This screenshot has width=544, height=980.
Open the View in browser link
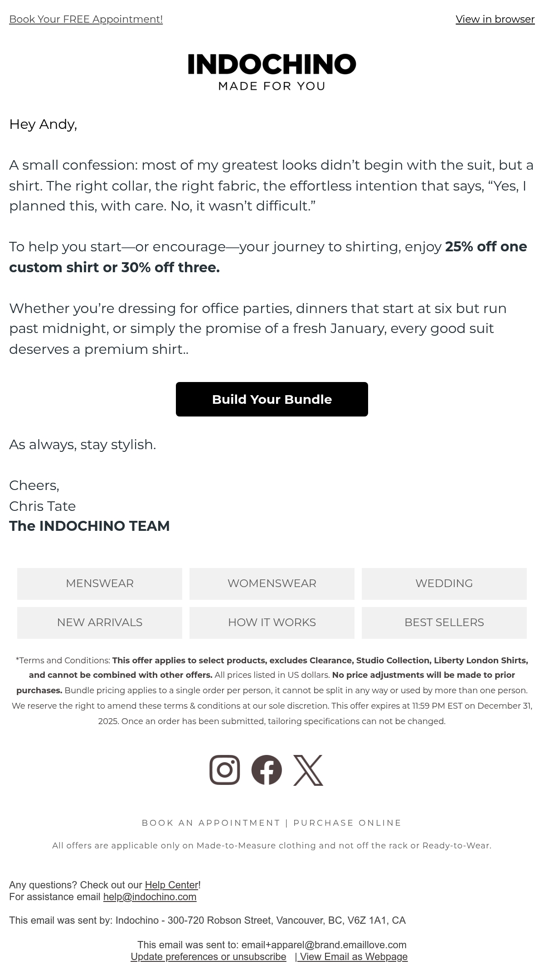[495, 19]
